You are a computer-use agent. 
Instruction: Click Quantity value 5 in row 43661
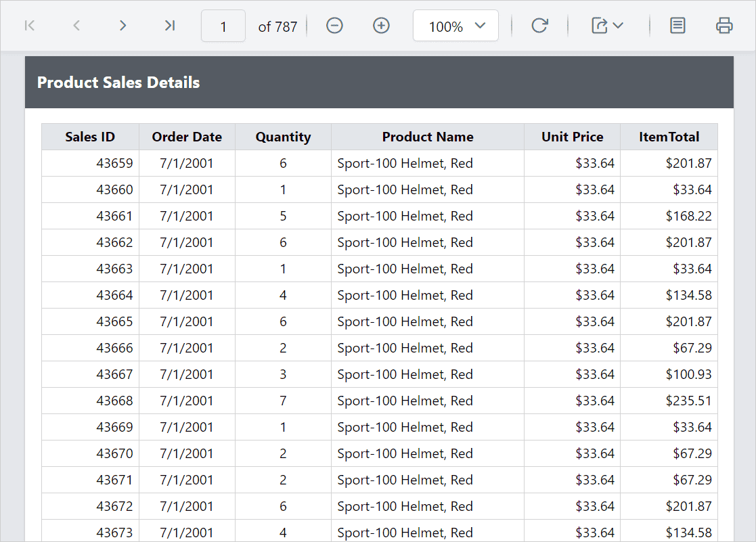(x=283, y=216)
